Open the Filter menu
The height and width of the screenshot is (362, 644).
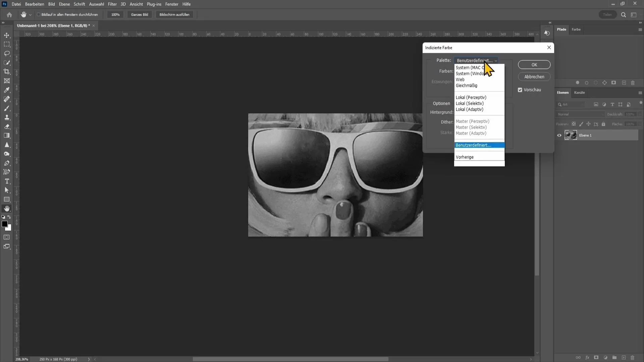pyautogui.click(x=112, y=4)
